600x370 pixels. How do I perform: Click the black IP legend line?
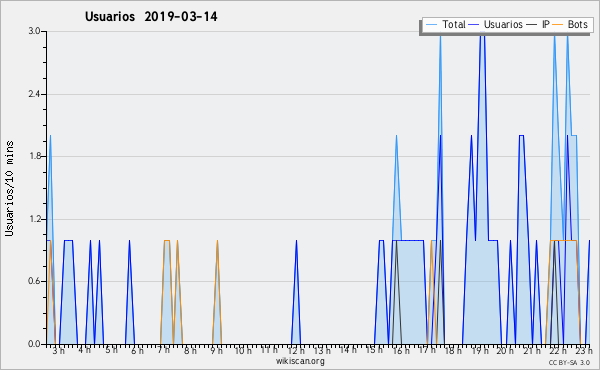532,25
